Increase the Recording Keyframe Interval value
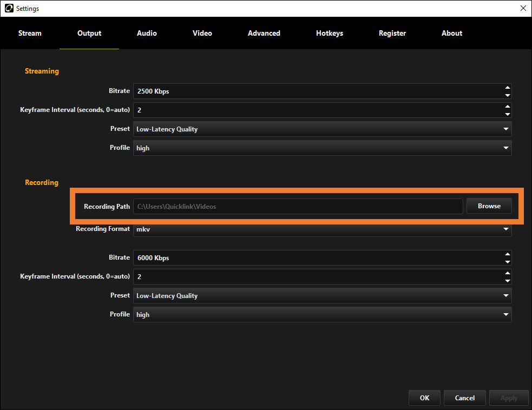This screenshot has height=410, width=532. click(508, 273)
